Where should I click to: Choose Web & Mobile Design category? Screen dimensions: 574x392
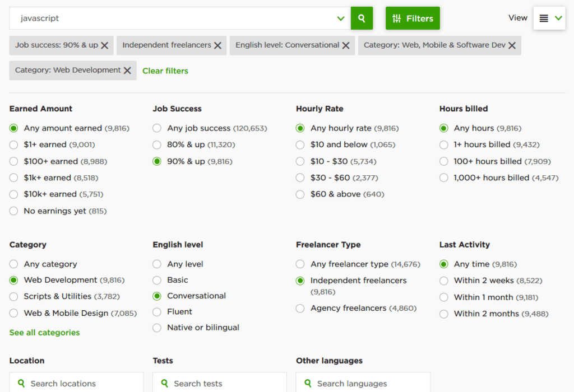coord(13,313)
